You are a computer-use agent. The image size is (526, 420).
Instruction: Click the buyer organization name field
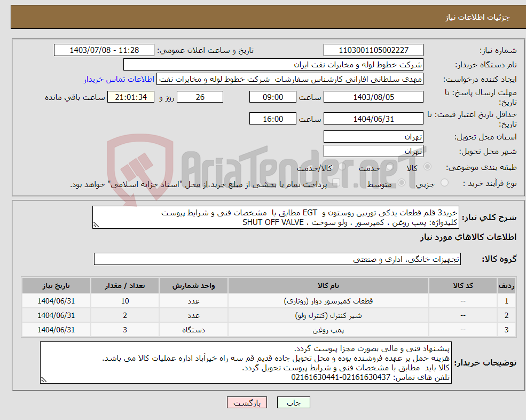[x=273, y=65]
